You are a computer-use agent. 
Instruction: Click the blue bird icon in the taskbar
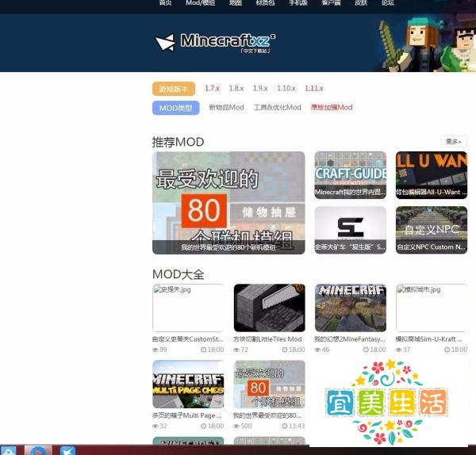67,451
